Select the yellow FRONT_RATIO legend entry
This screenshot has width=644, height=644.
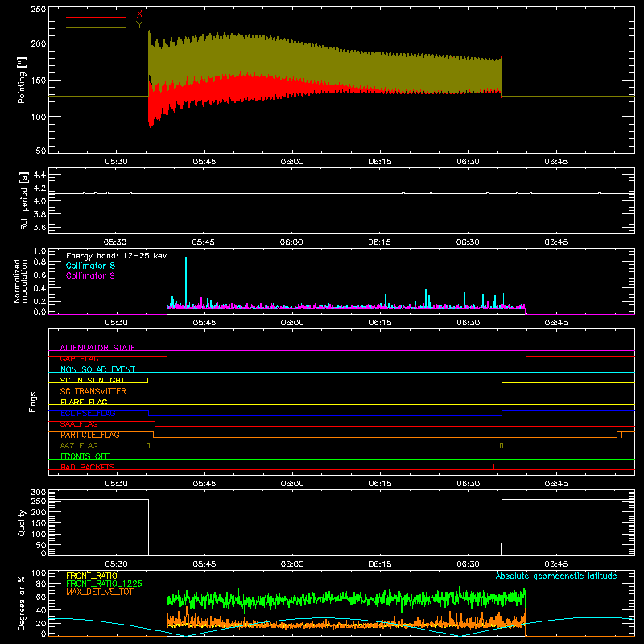[x=92, y=576]
